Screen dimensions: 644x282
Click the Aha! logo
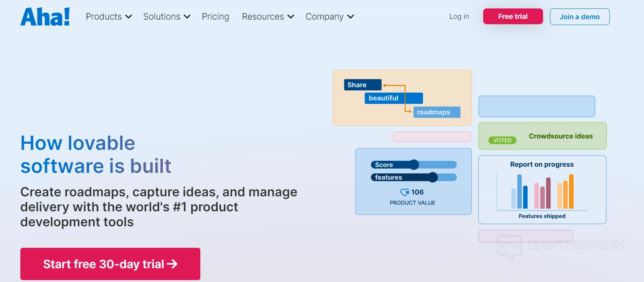pos(45,17)
